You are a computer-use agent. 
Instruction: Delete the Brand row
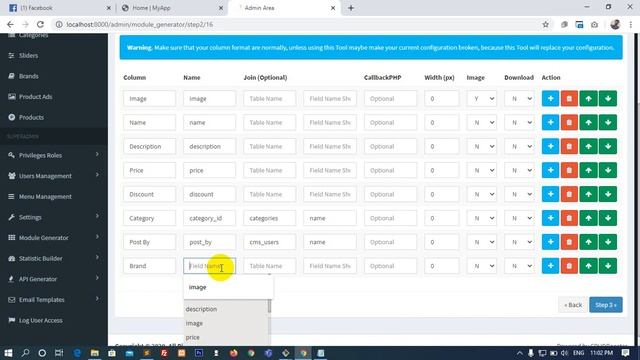pyautogui.click(x=569, y=266)
